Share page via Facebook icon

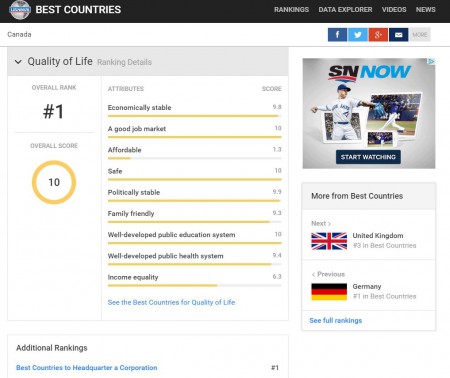[x=337, y=35]
